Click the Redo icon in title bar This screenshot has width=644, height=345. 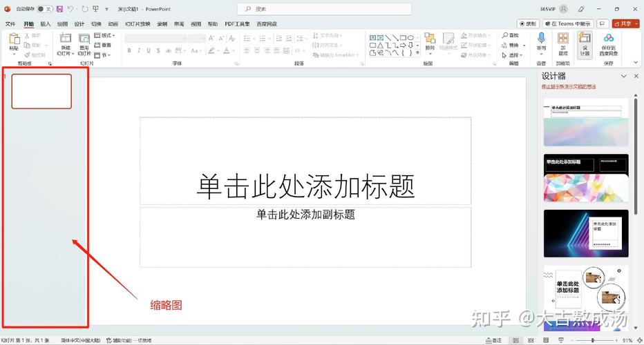tap(84, 8)
